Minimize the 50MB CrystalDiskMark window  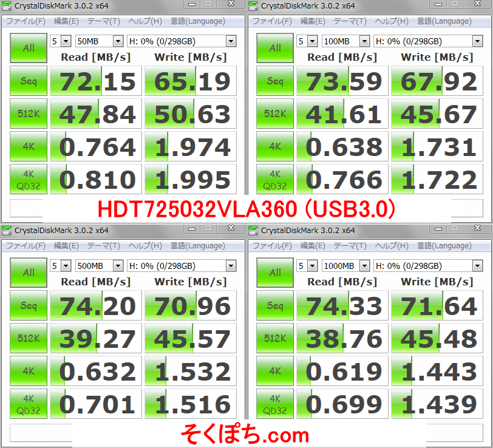point(191,4)
